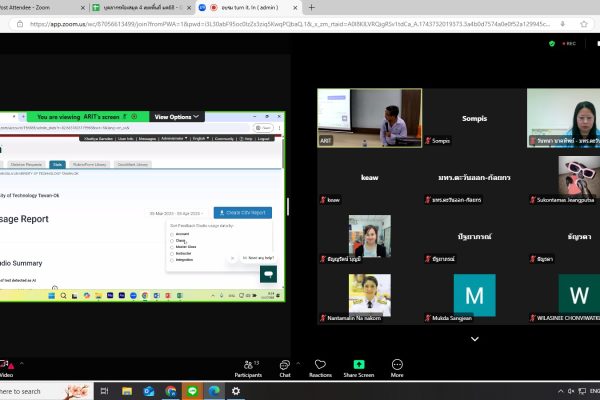Screen dimensions: 600x400
Task: Select the Integration radio option
Action: click(172, 260)
